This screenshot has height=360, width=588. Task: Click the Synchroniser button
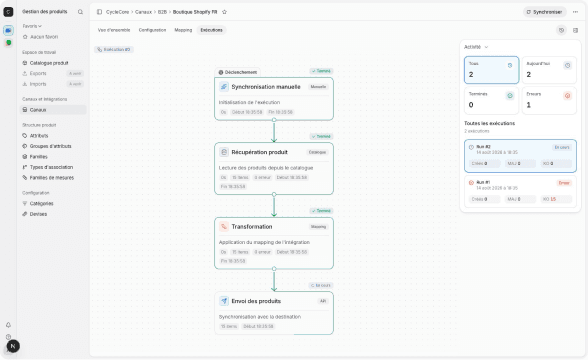tap(544, 12)
